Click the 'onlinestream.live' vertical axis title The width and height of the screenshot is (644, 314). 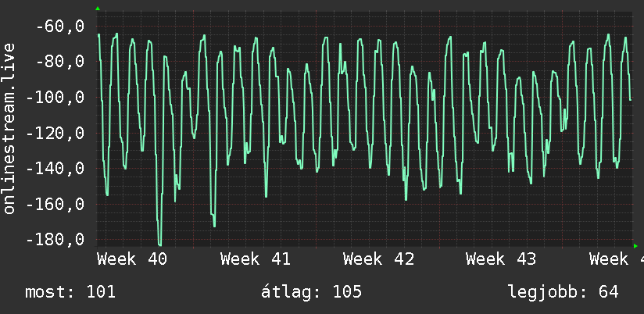[9, 128]
